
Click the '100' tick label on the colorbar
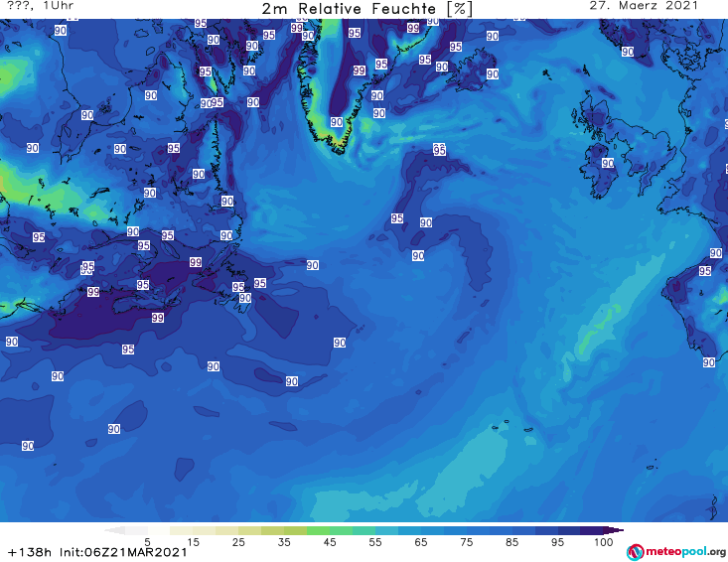click(603, 542)
